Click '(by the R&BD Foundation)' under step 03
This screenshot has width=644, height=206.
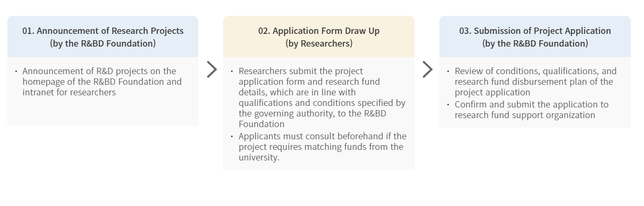(535, 43)
